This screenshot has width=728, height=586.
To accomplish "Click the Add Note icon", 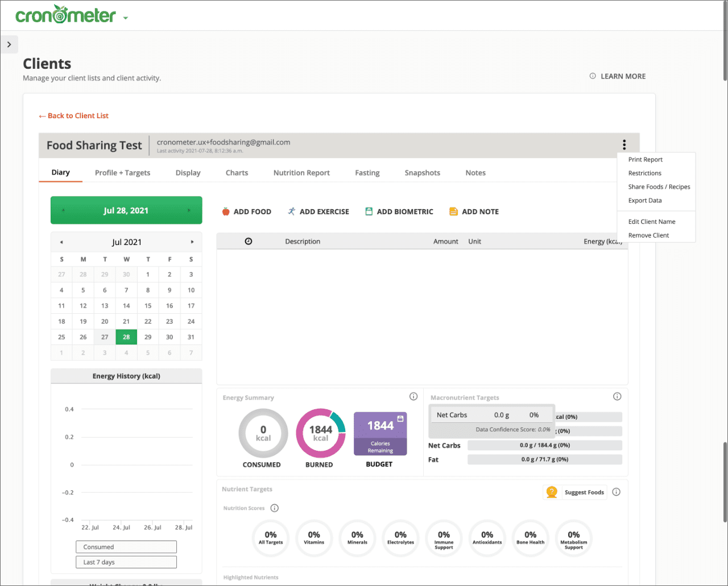I will tap(453, 211).
